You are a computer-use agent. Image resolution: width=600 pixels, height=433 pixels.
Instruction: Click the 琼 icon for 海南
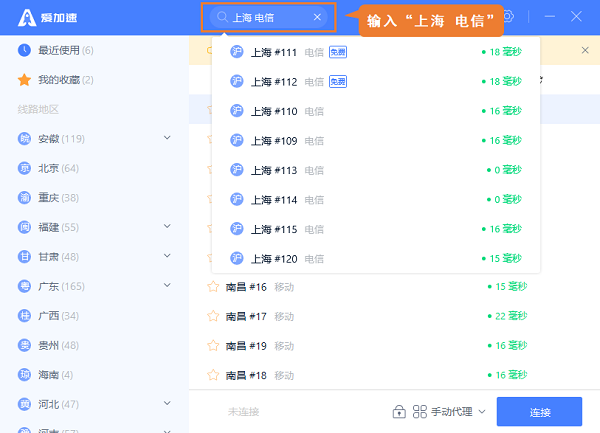[x=24, y=375]
